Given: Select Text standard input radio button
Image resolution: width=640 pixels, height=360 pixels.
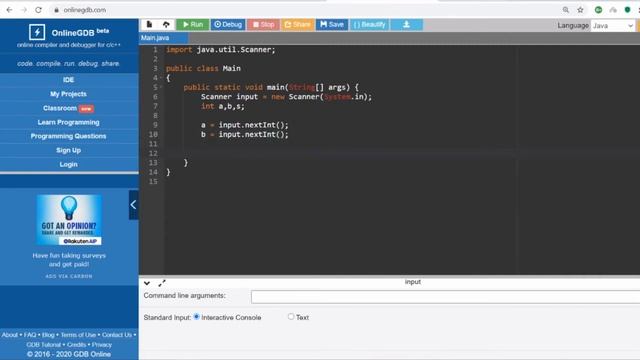Looking at the screenshot, I should pos(291,316).
